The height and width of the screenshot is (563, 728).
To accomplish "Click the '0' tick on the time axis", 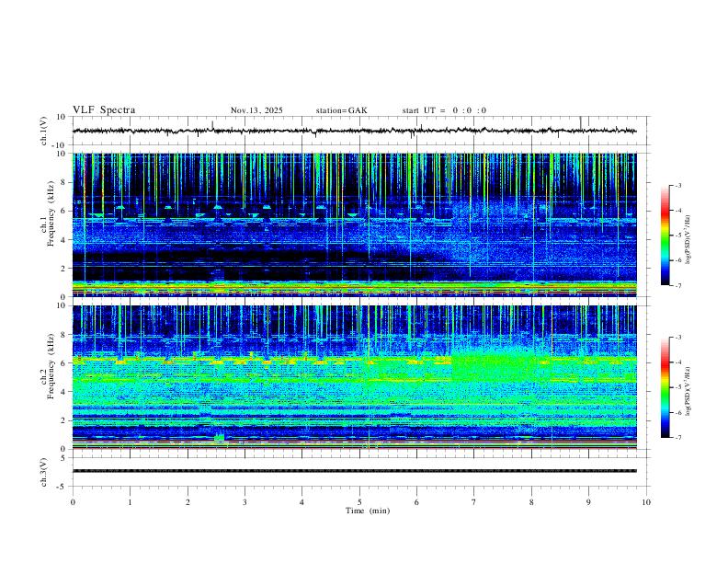I will coord(73,502).
